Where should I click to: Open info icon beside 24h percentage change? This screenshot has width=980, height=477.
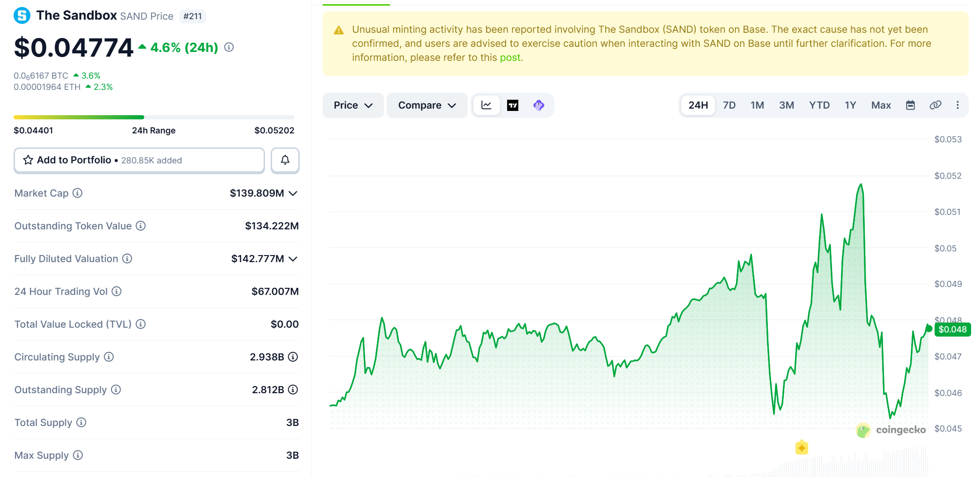point(229,47)
